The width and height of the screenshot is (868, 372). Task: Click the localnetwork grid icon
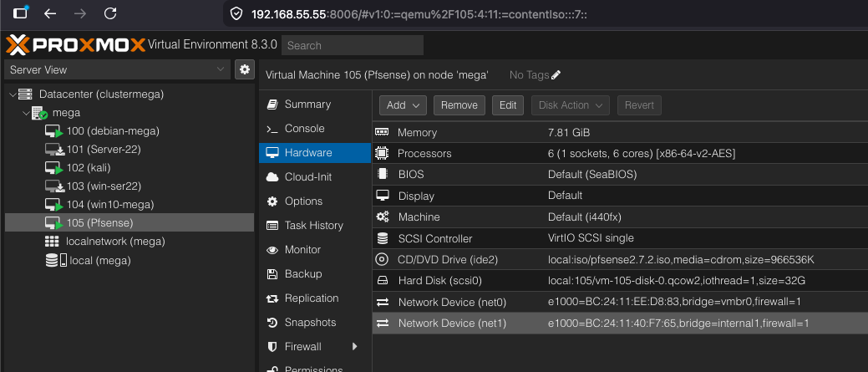tap(52, 242)
